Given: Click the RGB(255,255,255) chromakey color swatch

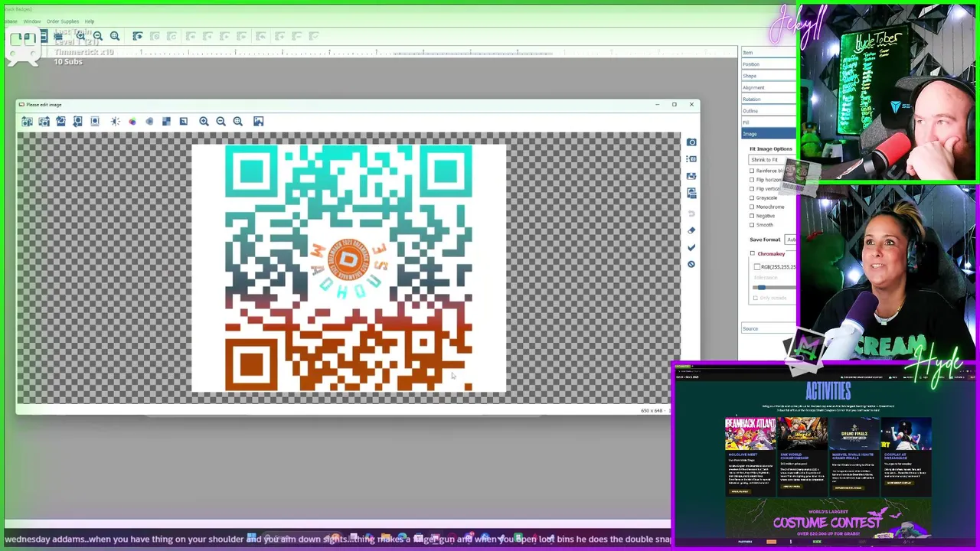Looking at the screenshot, I should 757,267.
